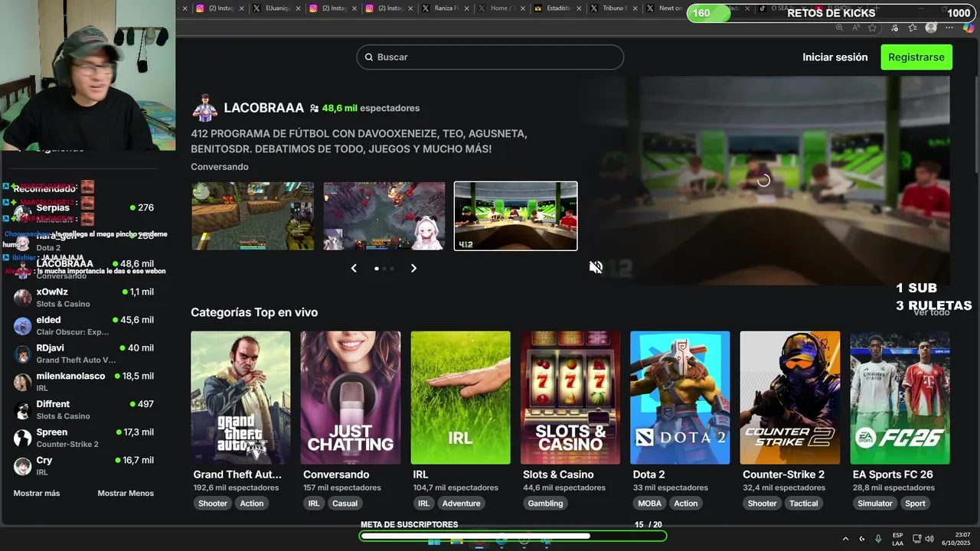The image size is (980, 551).
Task: Open the Counter-Strike 2 category card
Action: pos(790,397)
